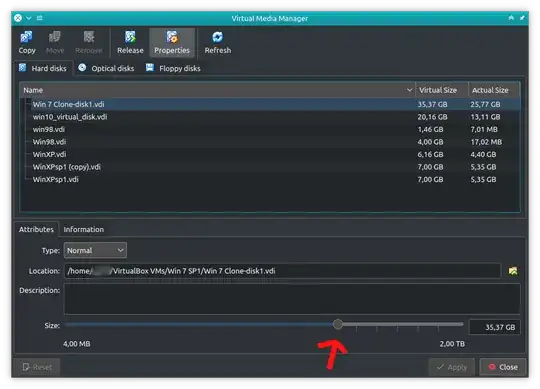The image size is (540, 389).
Task: Click the on-all-desktops title bar icon
Action: click(x=40, y=18)
